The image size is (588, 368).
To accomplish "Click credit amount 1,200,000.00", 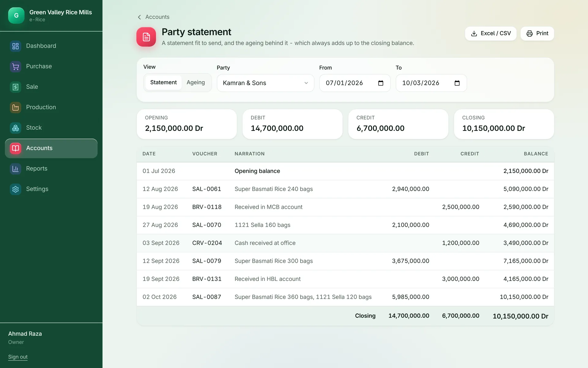I will pos(461,243).
